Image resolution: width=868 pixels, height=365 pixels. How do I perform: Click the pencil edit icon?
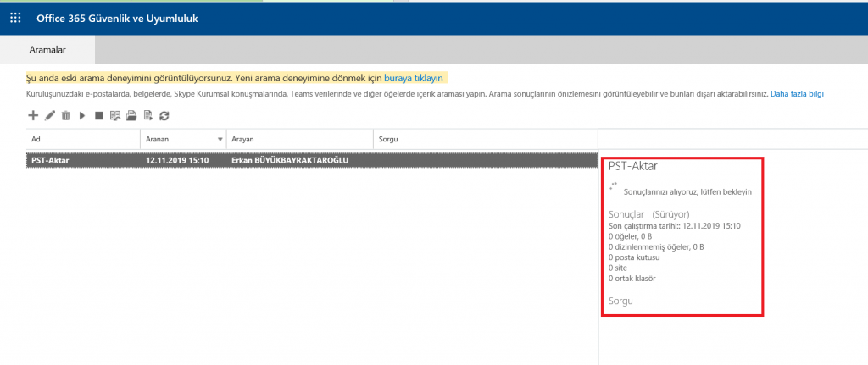coord(50,115)
